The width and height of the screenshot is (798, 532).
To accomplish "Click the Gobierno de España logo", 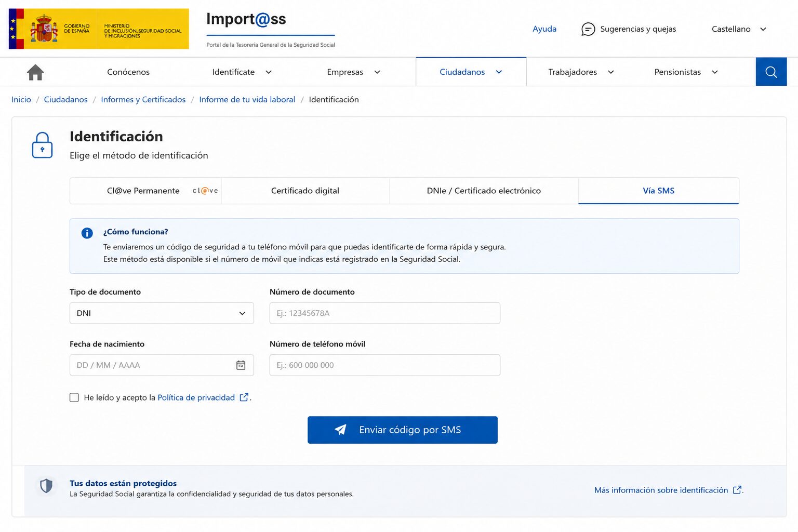I will [x=99, y=29].
